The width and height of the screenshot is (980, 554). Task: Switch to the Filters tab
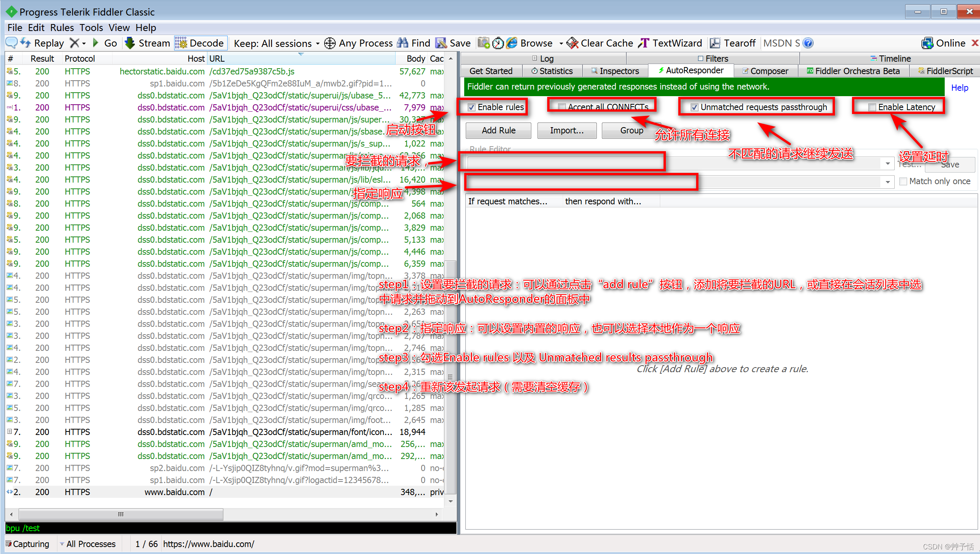click(x=713, y=59)
